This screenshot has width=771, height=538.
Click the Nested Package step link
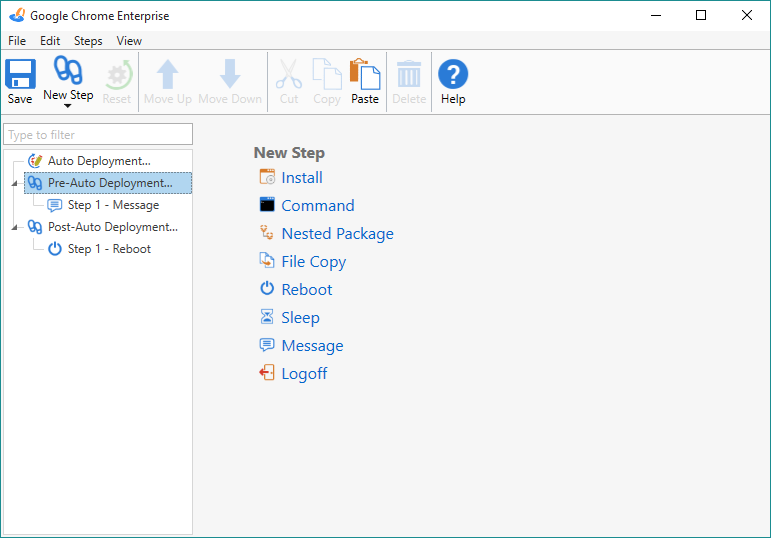click(x=337, y=234)
